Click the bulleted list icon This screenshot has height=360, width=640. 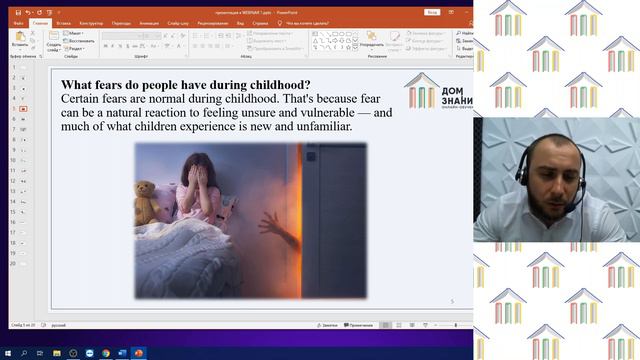[x=196, y=36]
